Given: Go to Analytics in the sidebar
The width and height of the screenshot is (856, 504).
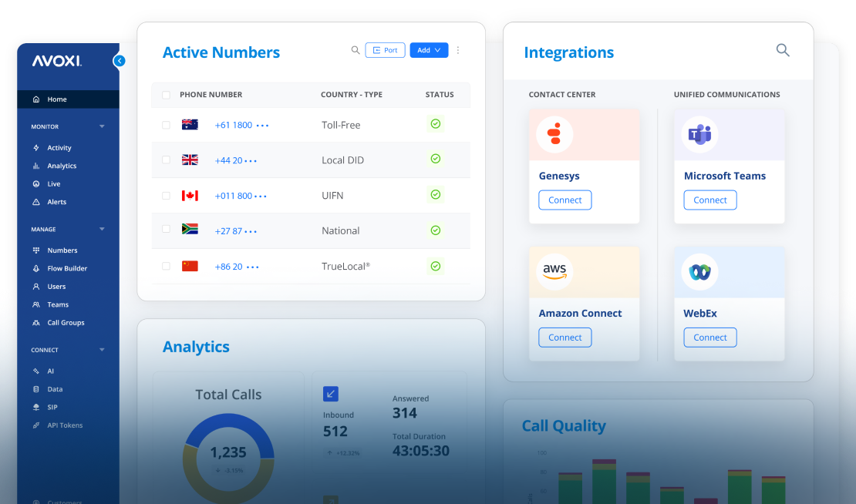Looking at the screenshot, I should 62,166.
